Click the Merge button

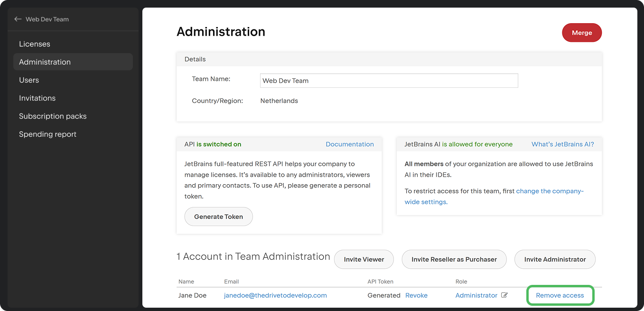[582, 32]
